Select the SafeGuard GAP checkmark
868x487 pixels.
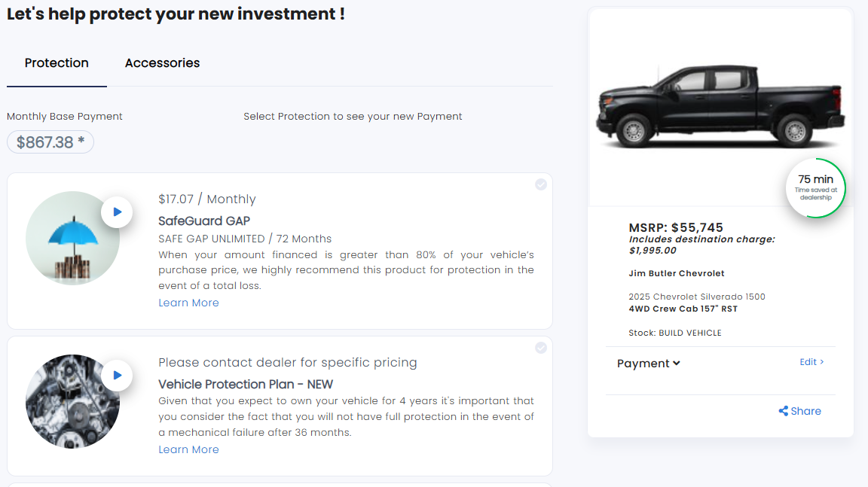(x=541, y=184)
